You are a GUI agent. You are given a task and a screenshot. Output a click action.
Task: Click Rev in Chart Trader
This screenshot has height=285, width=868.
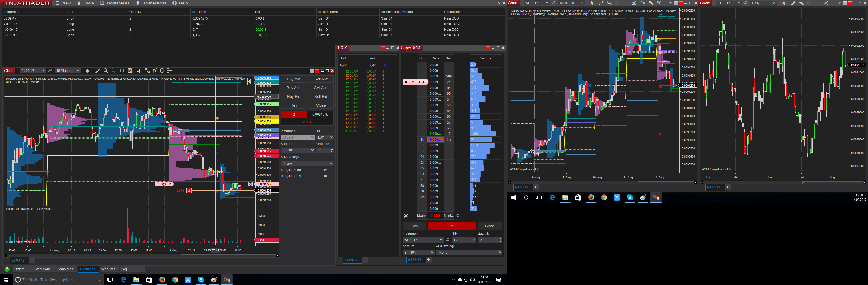pos(293,105)
